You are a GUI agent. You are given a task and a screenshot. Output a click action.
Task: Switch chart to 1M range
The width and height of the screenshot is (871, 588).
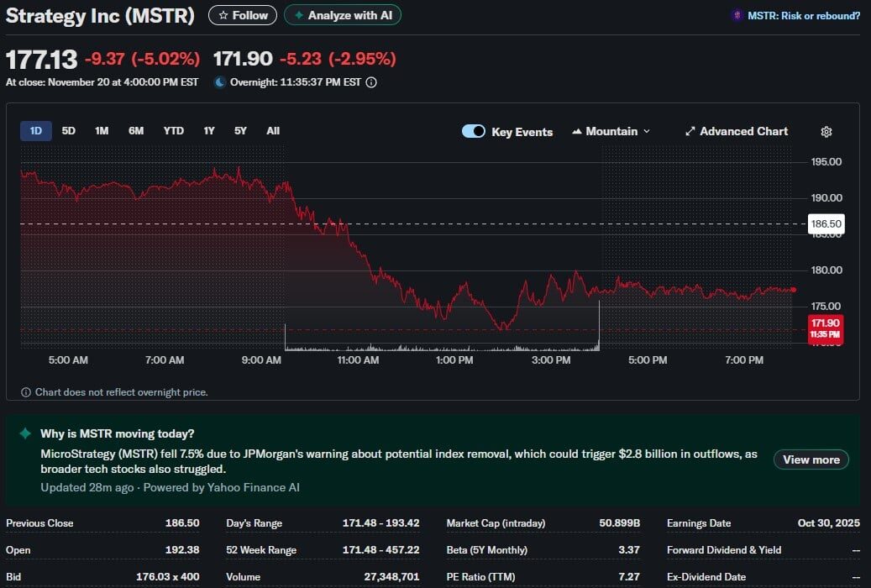pos(102,131)
